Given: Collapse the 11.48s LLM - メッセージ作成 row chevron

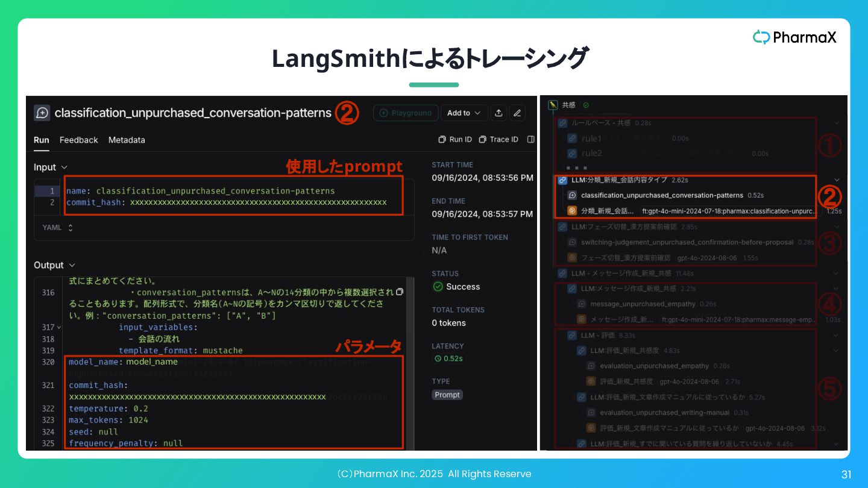Looking at the screenshot, I should [836, 274].
